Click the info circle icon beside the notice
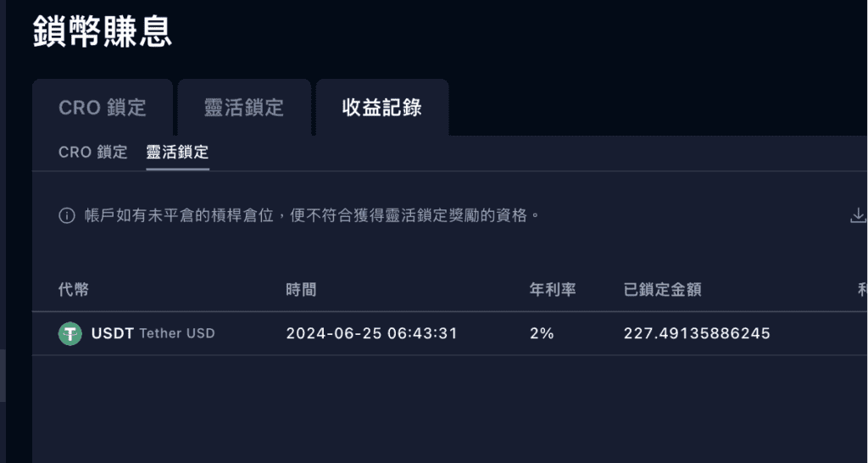The width and height of the screenshot is (868, 463). point(66,216)
